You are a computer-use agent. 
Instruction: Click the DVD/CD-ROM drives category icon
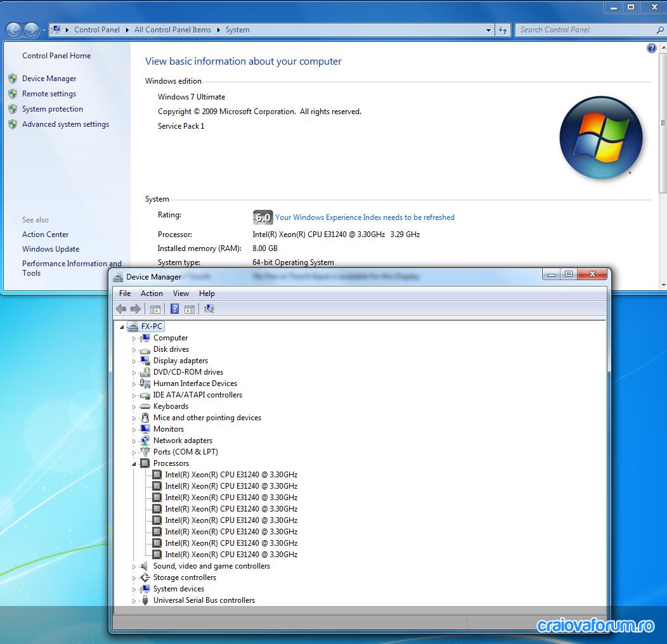[x=145, y=372]
